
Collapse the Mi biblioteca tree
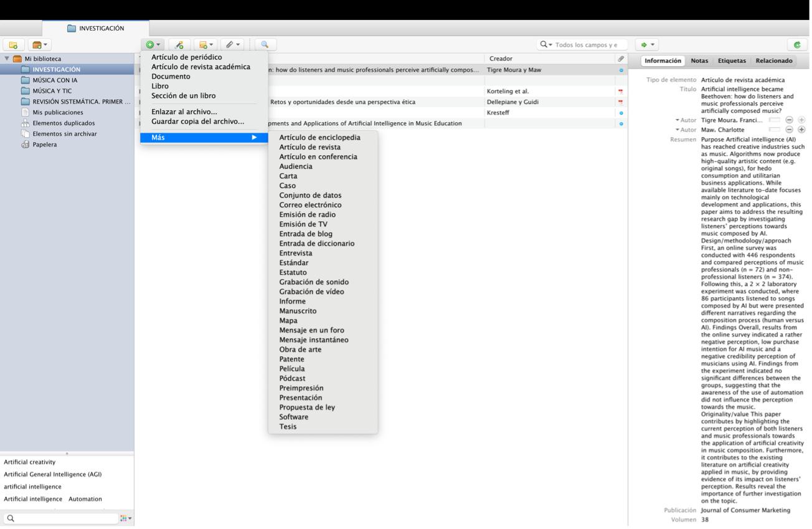pos(7,59)
